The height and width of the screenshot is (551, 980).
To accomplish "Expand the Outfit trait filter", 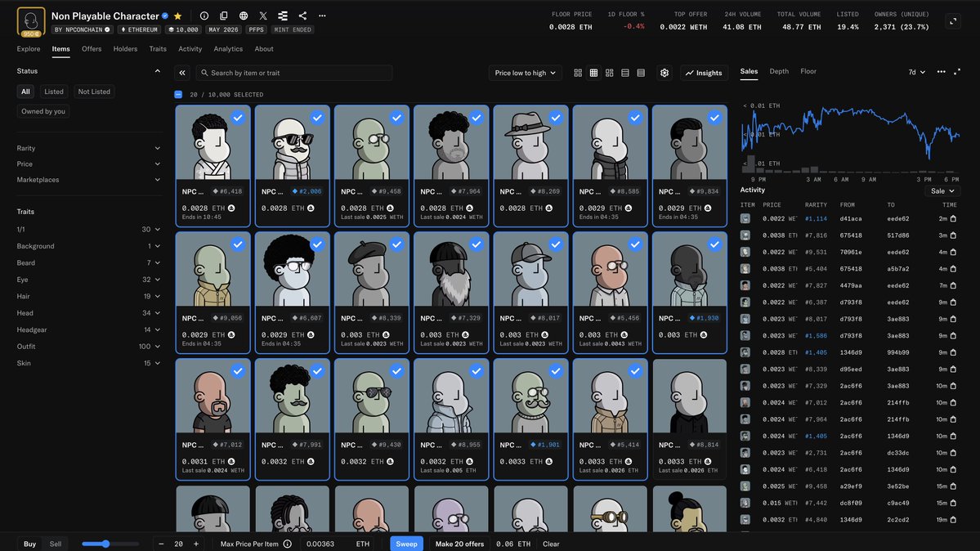I will 88,347.
